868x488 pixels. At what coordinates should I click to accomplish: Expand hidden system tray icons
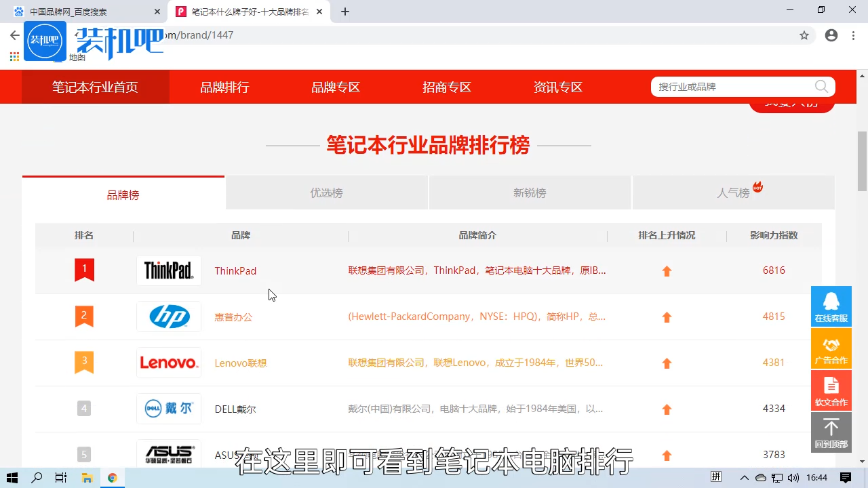(744, 477)
